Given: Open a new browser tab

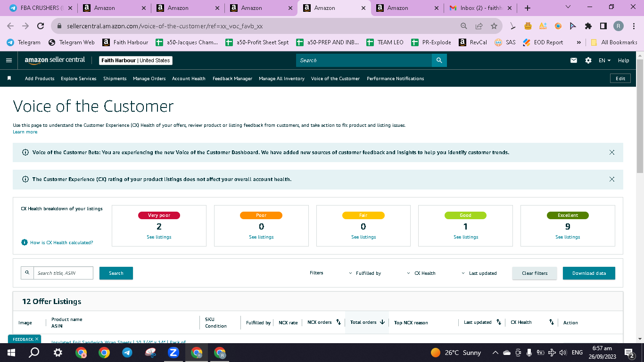Looking at the screenshot, I should (x=528, y=8).
